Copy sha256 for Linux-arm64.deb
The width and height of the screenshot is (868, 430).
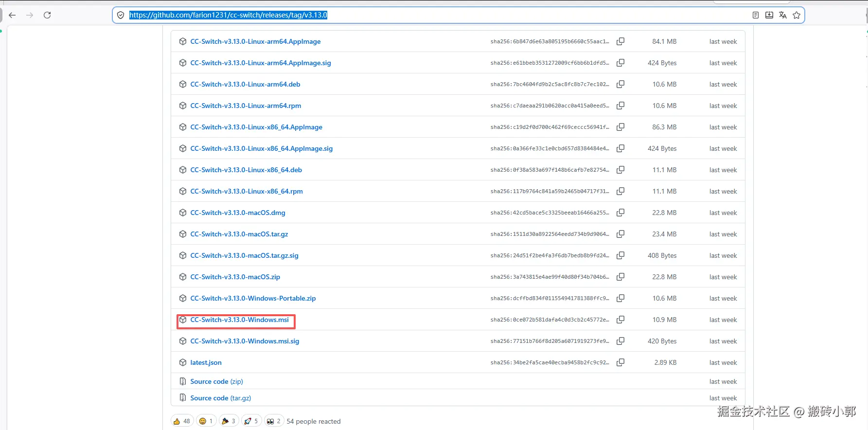pos(620,84)
